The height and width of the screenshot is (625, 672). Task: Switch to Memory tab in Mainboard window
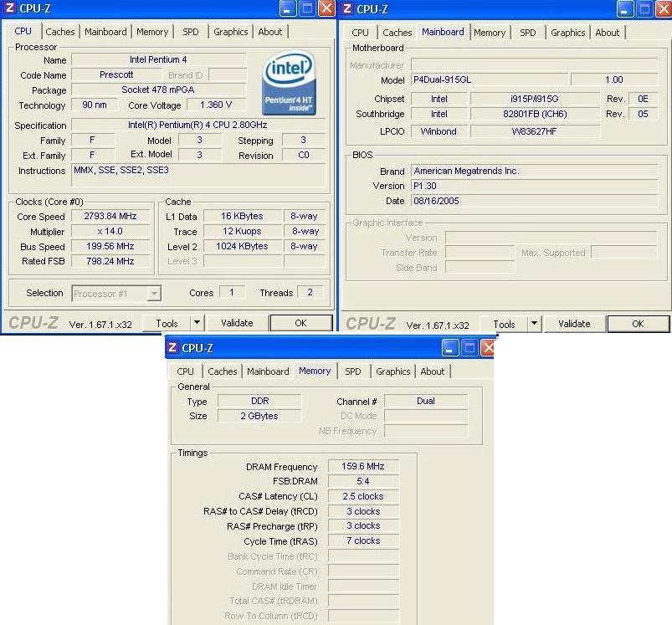[490, 33]
